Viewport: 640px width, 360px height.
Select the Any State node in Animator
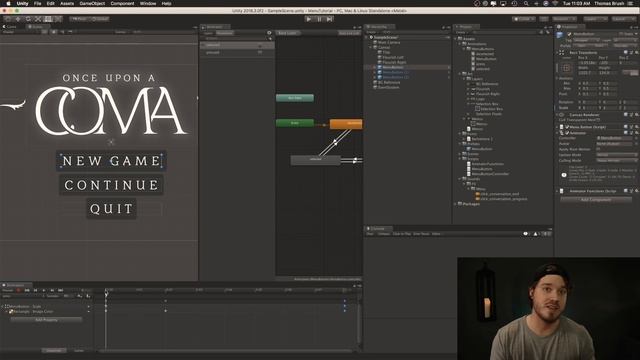coord(295,98)
